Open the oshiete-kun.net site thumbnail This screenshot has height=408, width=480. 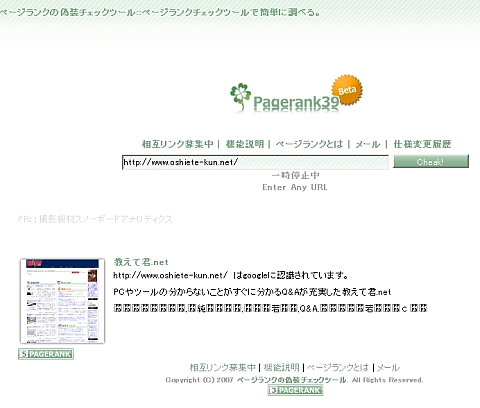tap(62, 301)
